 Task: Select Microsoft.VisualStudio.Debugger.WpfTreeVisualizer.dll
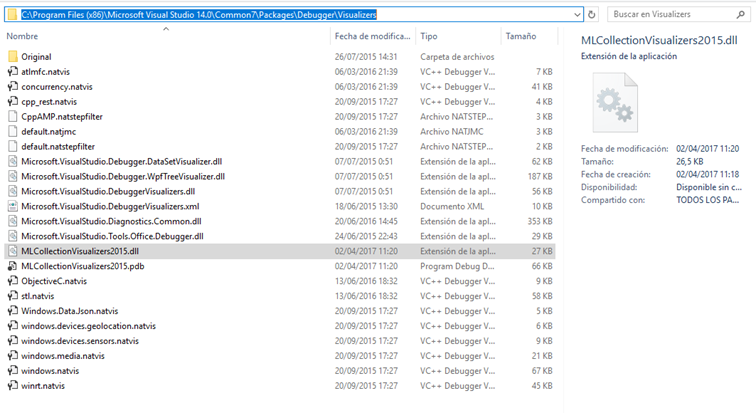[x=123, y=176]
